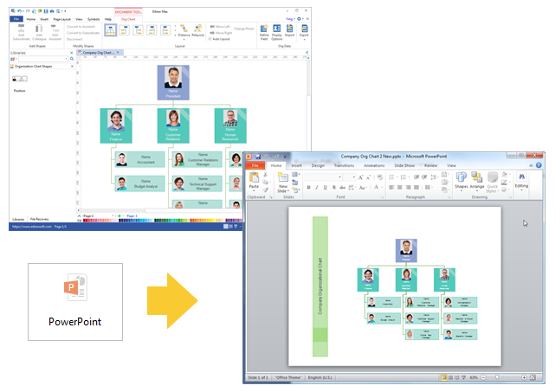
Task: Click New Slide in PowerPoint ribbon
Action: coord(283,183)
